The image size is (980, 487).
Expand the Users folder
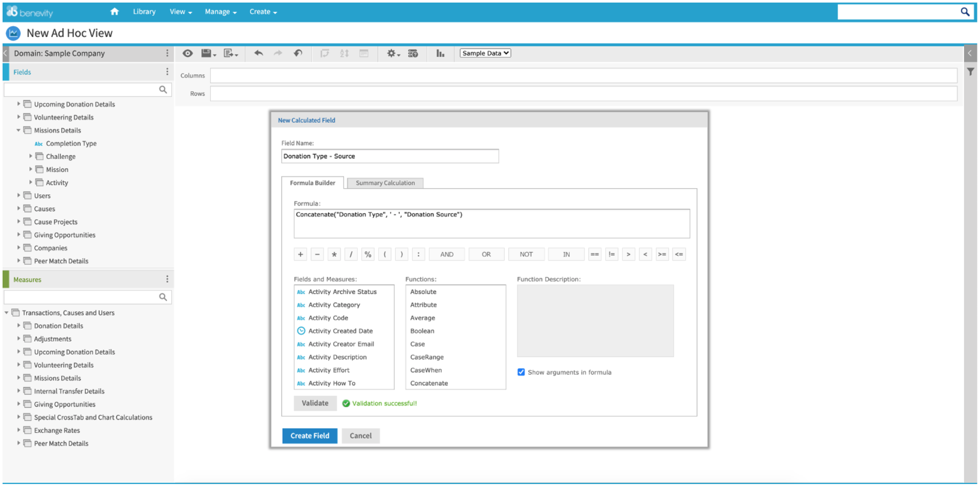[x=18, y=195]
